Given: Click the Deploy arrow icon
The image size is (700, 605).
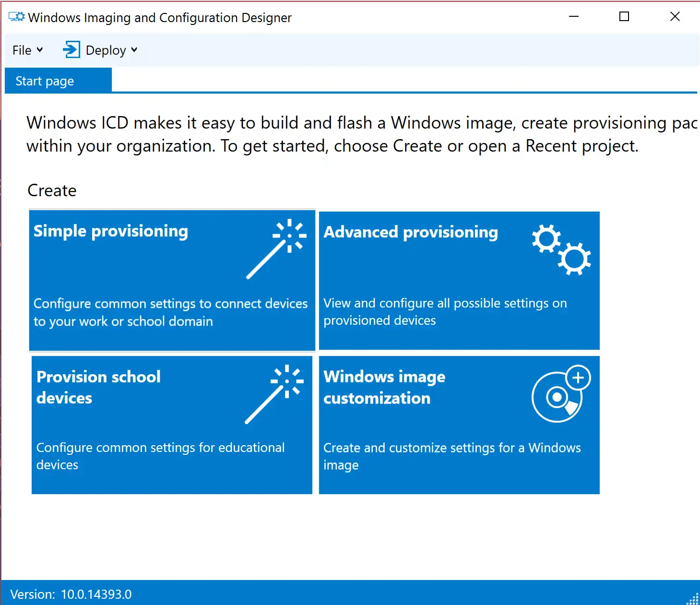Looking at the screenshot, I should tap(71, 50).
